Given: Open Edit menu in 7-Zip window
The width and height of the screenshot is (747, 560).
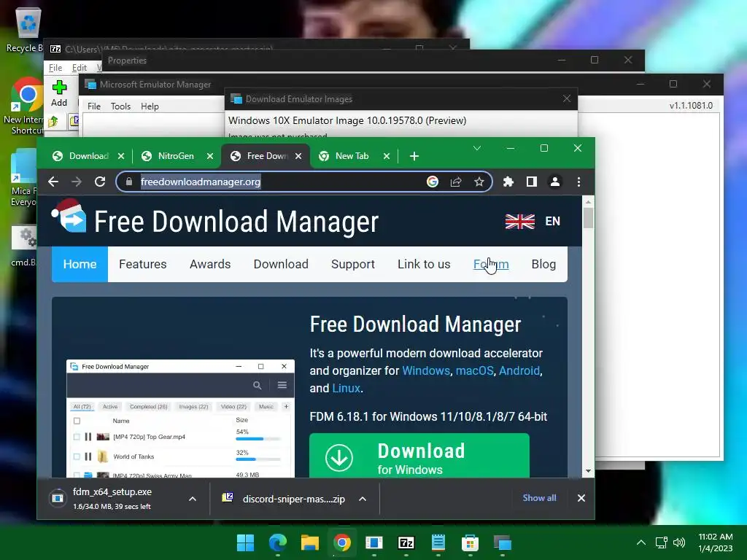Looking at the screenshot, I should pyautogui.click(x=79, y=68).
